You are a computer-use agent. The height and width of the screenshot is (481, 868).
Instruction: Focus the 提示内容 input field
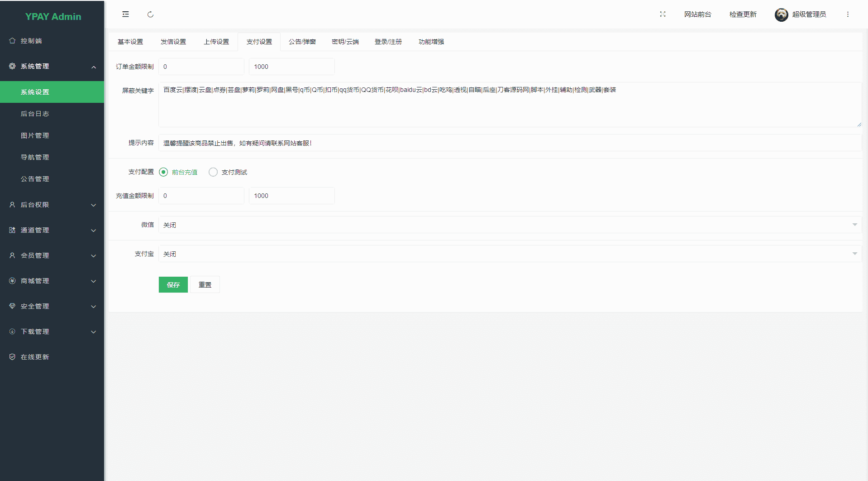pos(510,143)
